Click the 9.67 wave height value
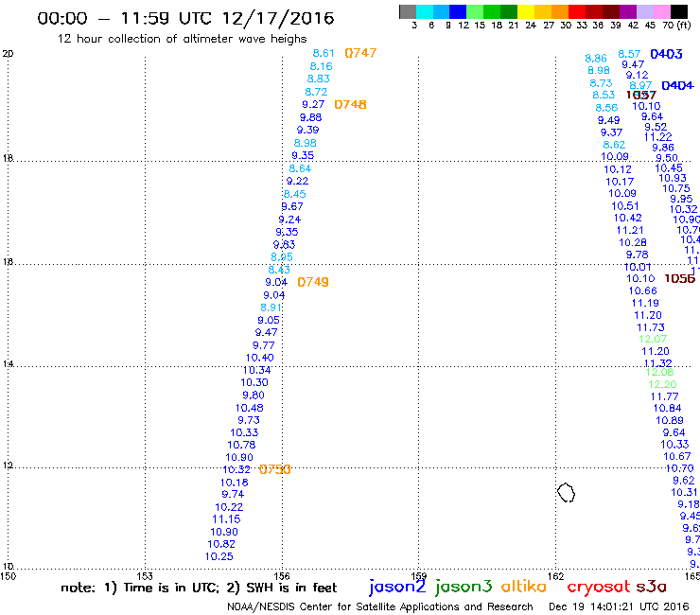The height and width of the screenshot is (615, 700). tap(292, 207)
